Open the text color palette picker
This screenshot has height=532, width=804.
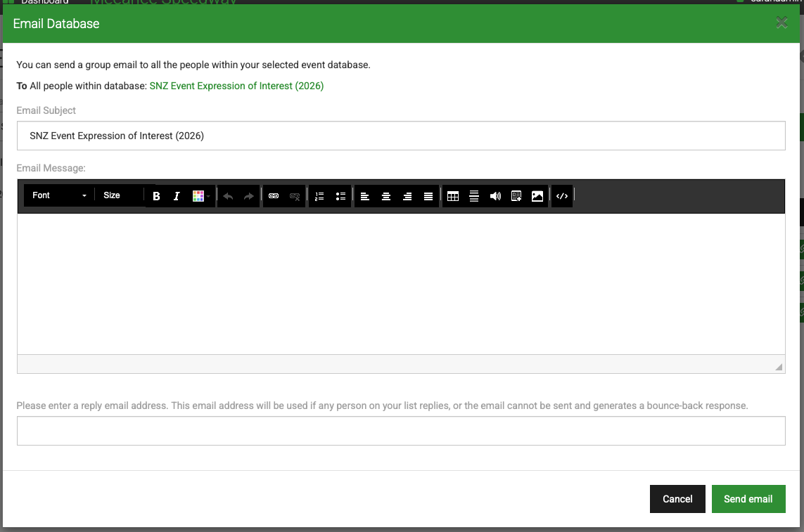click(x=201, y=196)
